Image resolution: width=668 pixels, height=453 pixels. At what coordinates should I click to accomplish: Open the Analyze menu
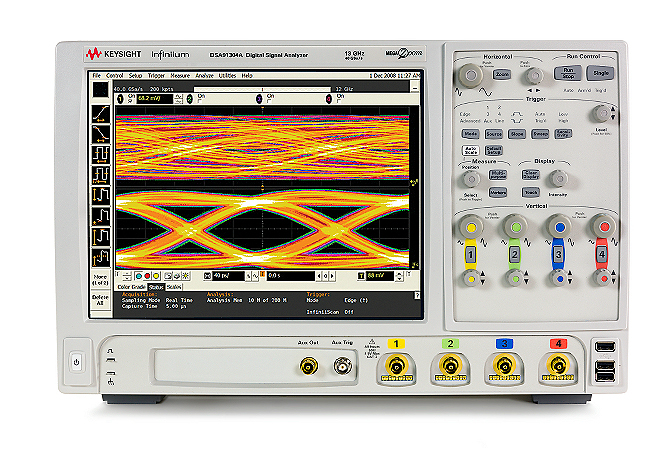pos(204,76)
